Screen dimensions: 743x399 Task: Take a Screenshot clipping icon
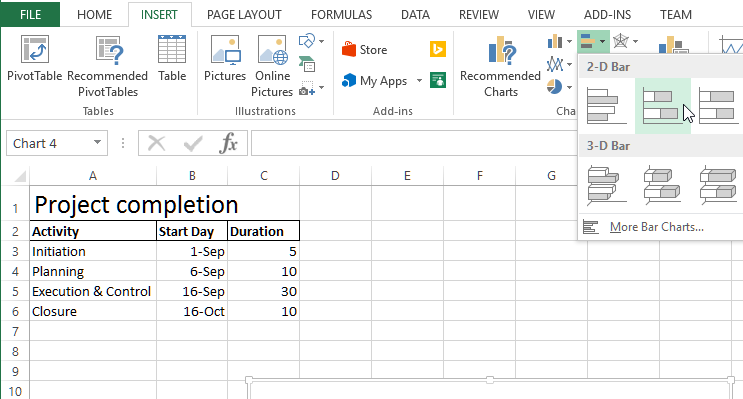[x=307, y=88]
